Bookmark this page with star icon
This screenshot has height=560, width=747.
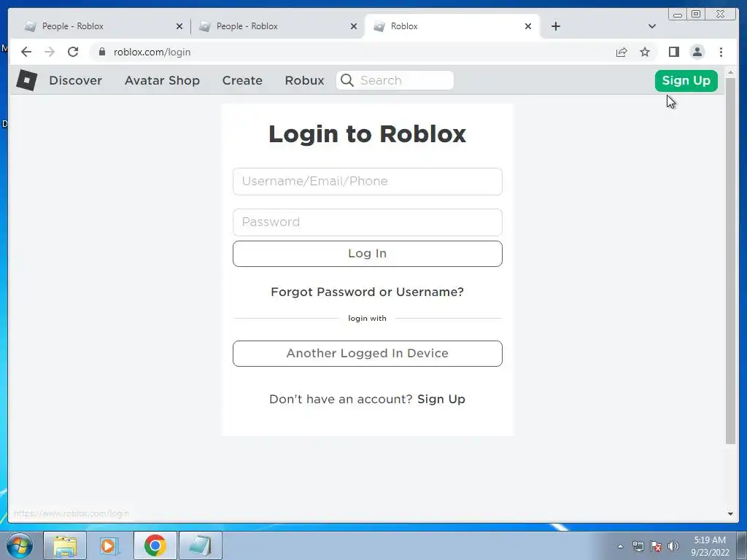point(645,52)
